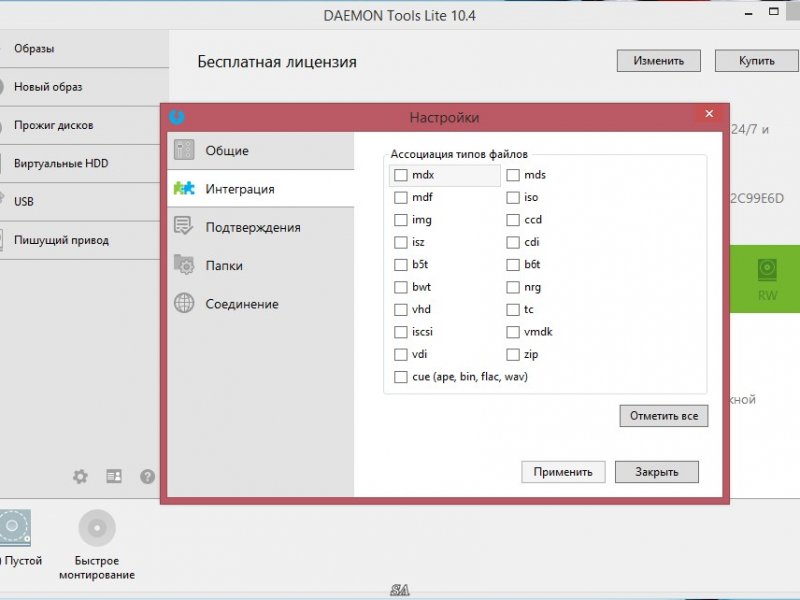This screenshot has width=800, height=600.
Task: Enable the tc file association
Action: click(513, 310)
